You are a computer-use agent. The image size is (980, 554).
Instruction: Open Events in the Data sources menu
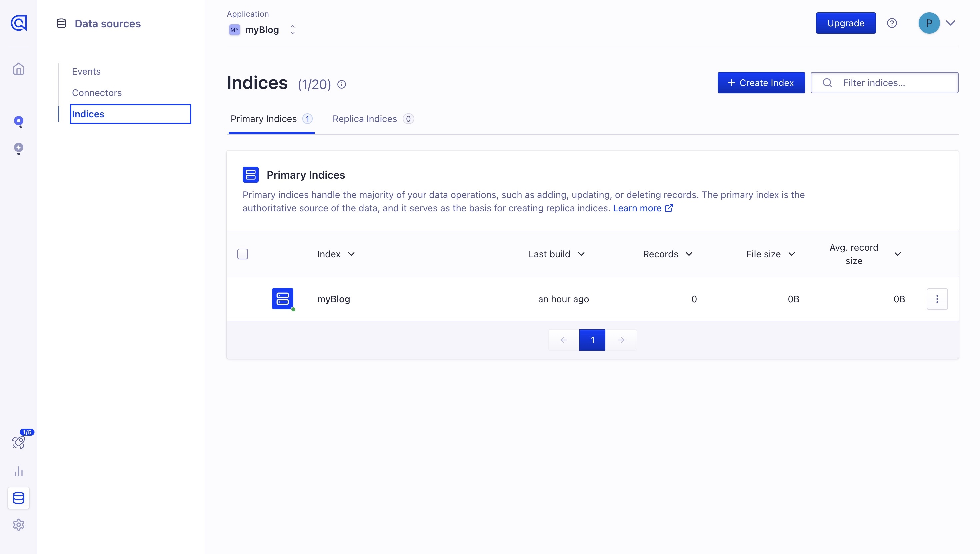click(x=86, y=72)
